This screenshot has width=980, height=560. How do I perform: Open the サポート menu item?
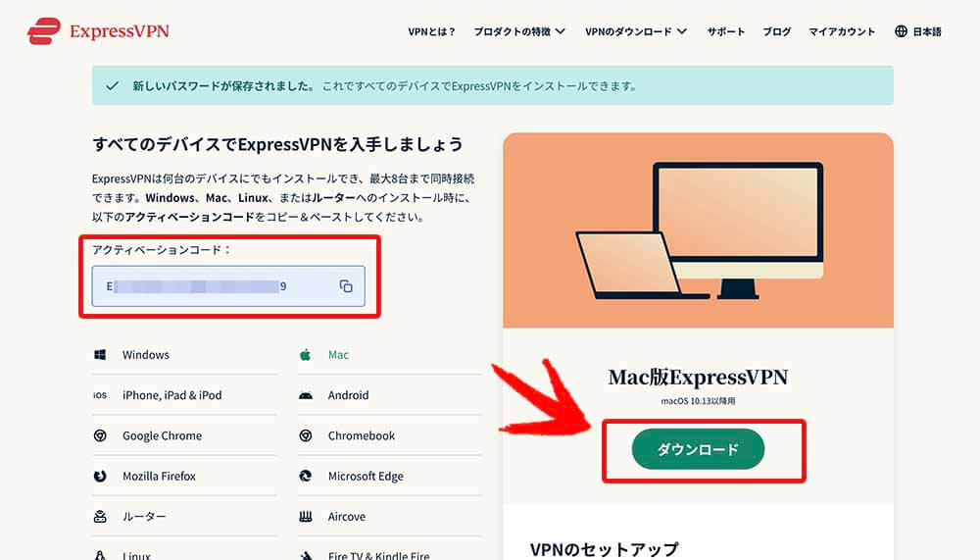click(x=725, y=31)
